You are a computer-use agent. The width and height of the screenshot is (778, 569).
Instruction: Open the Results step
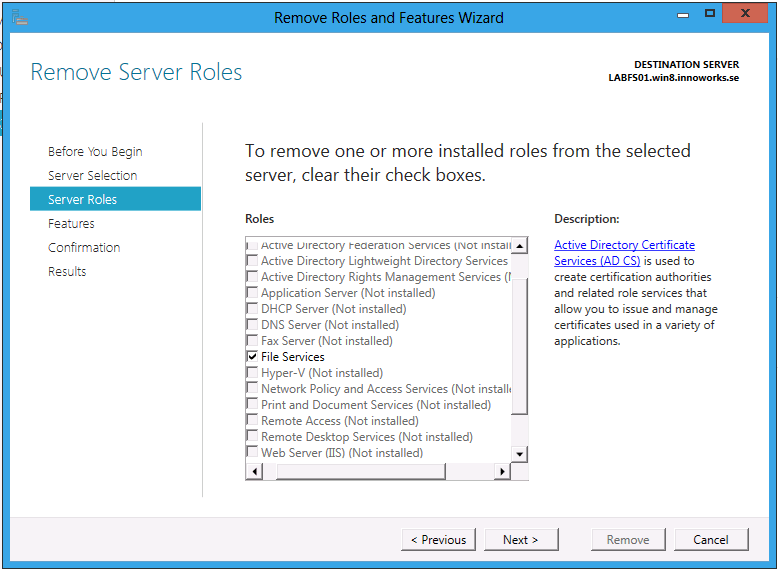click(x=67, y=271)
